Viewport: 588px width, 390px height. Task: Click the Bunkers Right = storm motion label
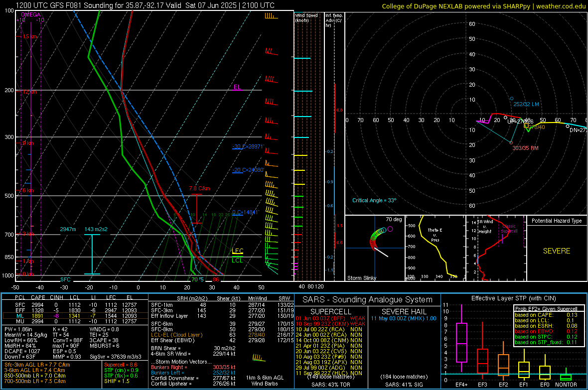[x=169, y=367]
